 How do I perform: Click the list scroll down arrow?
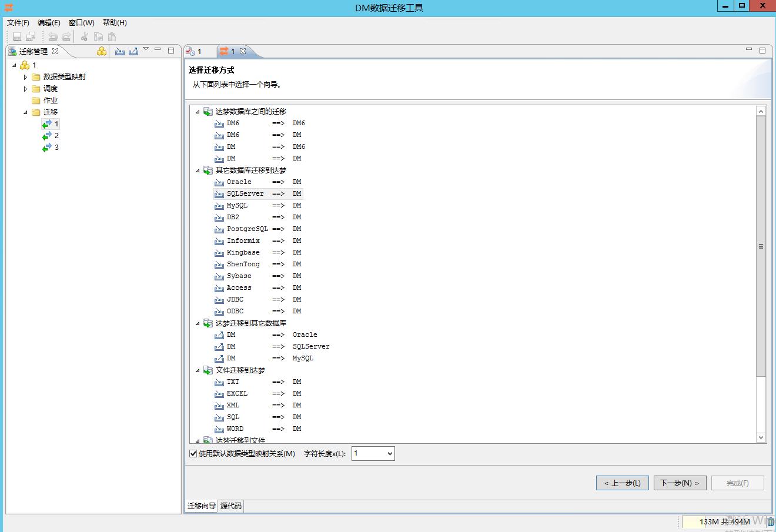coord(761,438)
